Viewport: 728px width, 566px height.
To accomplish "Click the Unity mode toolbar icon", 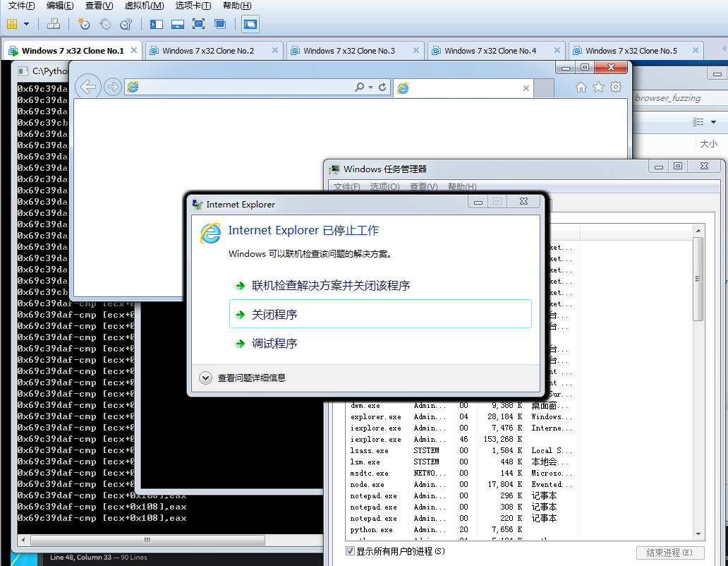I will (x=220, y=24).
